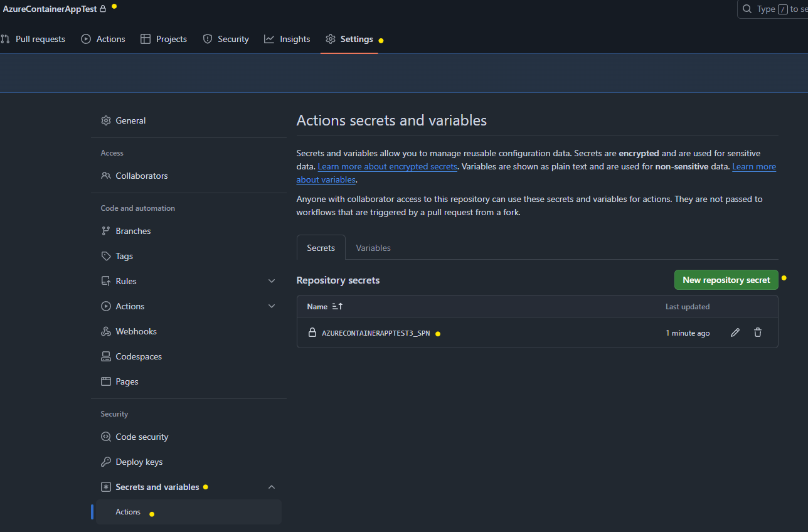Click the webhook icon next to Webhooks
This screenshot has width=808, height=532.
(x=106, y=331)
